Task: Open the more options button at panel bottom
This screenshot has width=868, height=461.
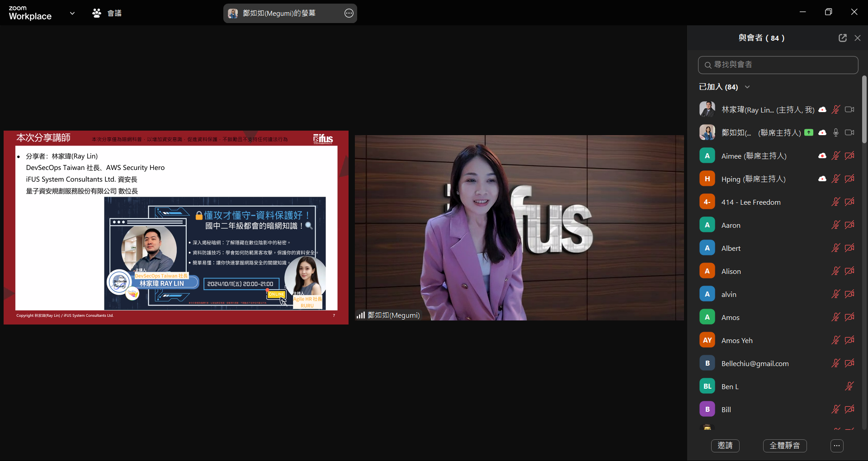Action: 837,446
